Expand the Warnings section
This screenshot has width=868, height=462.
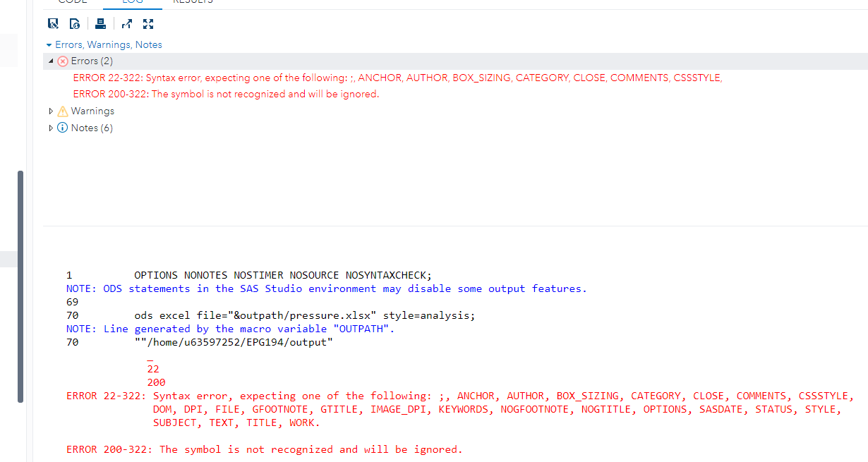50,111
